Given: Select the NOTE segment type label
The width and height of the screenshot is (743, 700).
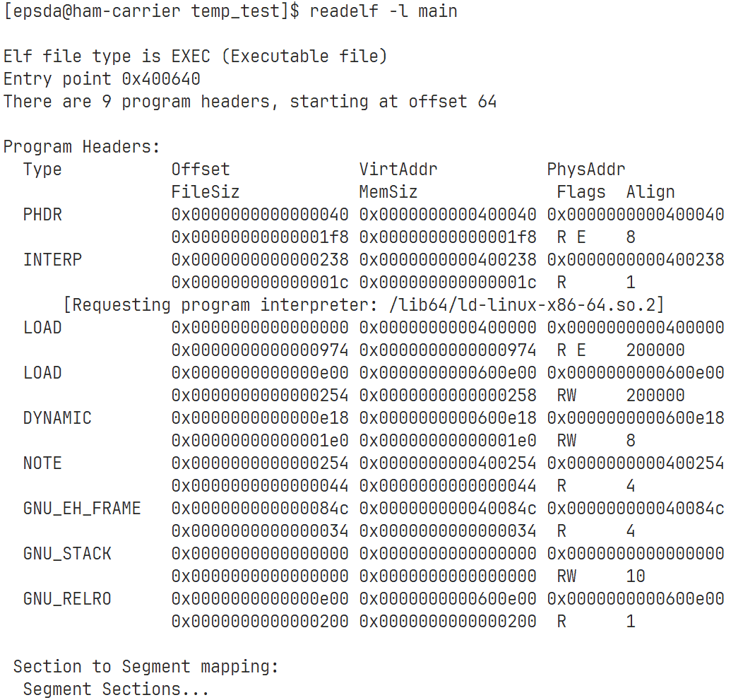Looking at the screenshot, I should click(x=42, y=463).
